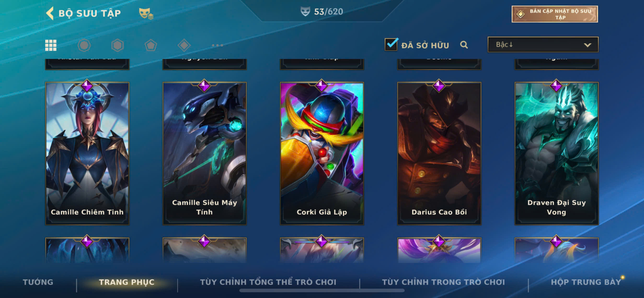The height and width of the screenshot is (298, 644).
Task: Filter skins by the hexagon rarity icon
Action: [x=117, y=45]
